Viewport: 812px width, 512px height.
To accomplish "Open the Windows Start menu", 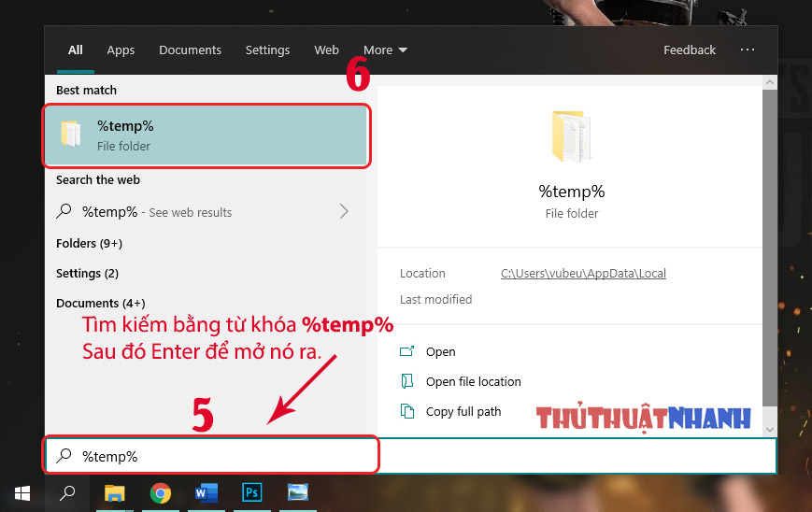I will 22,493.
